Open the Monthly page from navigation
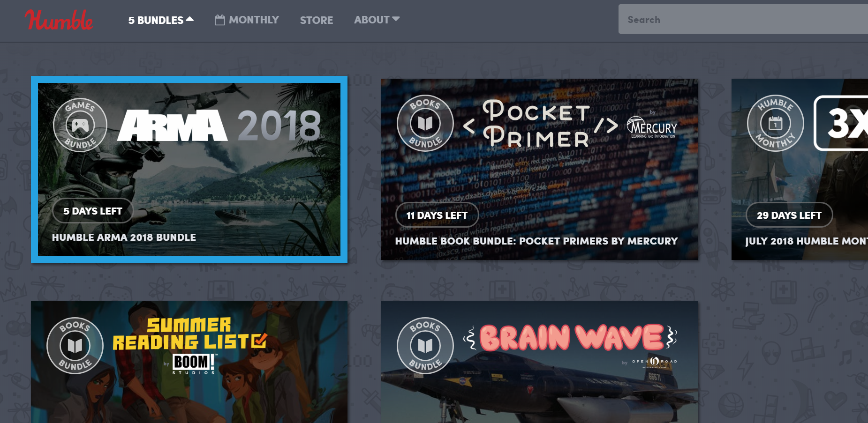The width and height of the screenshot is (868, 423). (253, 20)
